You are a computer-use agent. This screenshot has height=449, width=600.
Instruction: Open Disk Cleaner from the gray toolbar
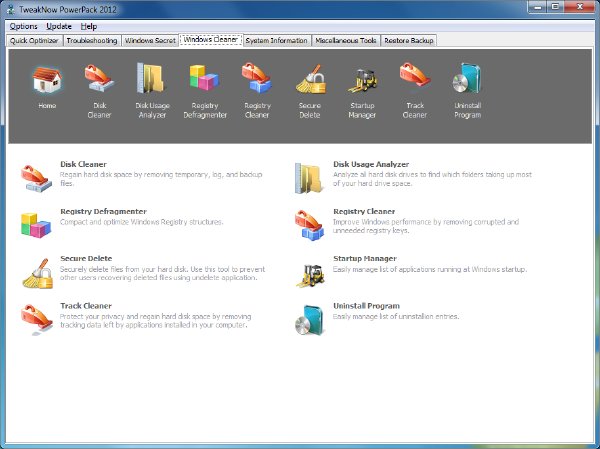(99, 78)
